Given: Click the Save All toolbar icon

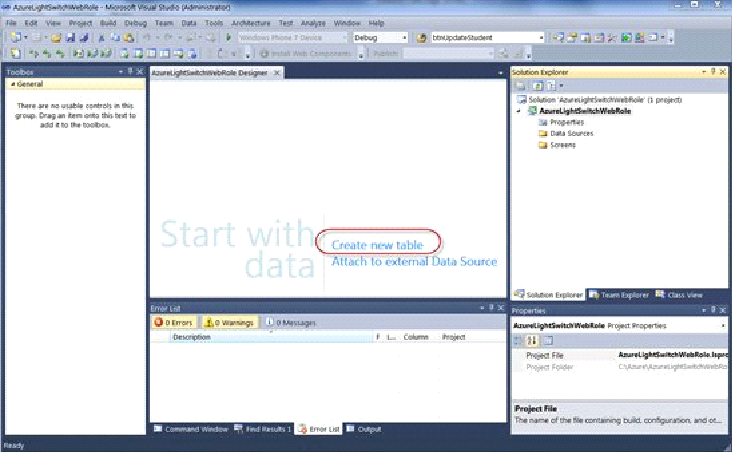Looking at the screenshot, I should pyautogui.click(x=85, y=38).
